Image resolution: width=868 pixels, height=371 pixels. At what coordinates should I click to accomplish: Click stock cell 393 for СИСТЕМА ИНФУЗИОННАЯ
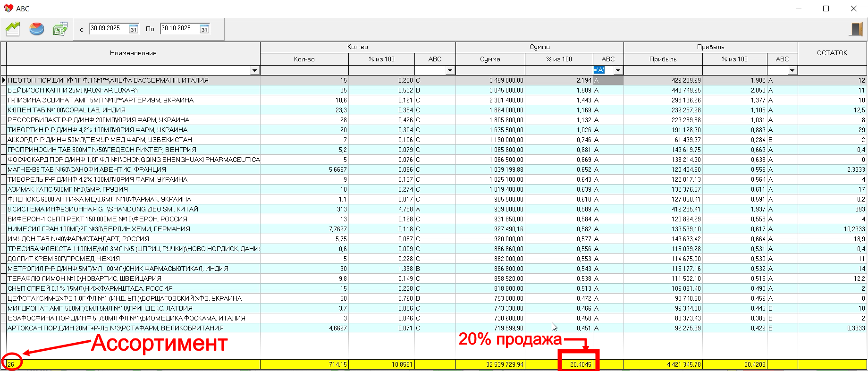point(832,209)
